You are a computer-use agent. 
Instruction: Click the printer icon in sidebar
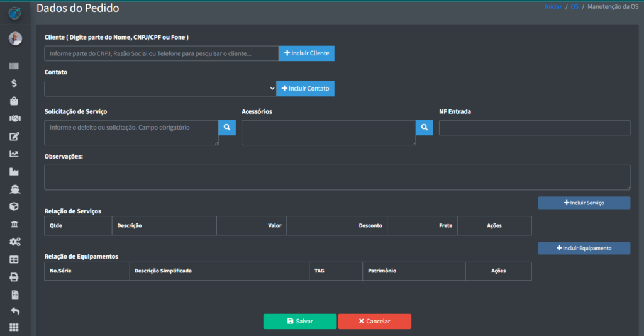14,277
